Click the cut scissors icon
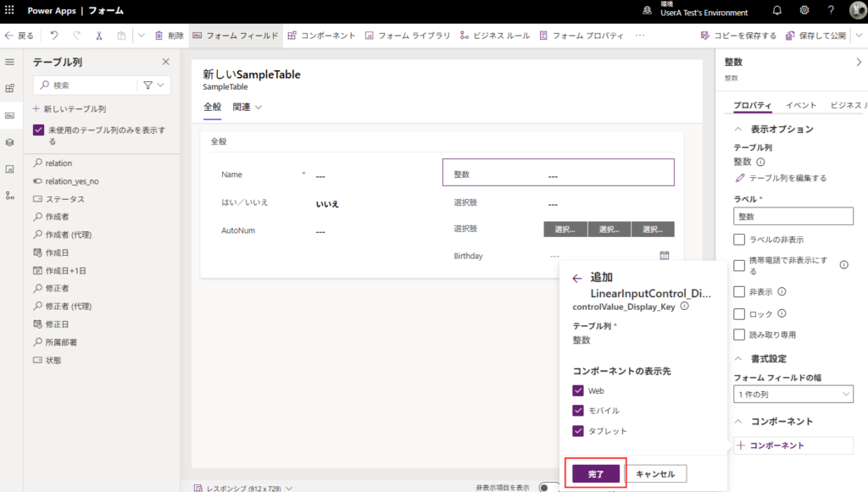This screenshot has width=868, height=492. pos(99,36)
